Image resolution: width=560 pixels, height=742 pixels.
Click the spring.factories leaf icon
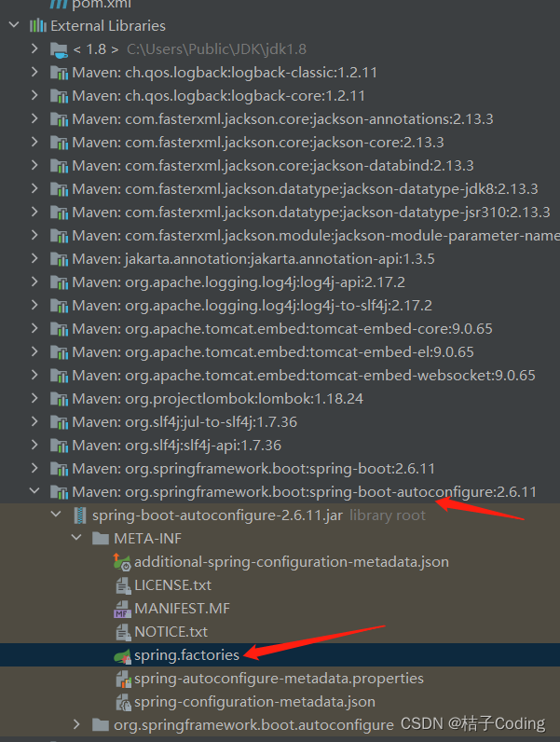122,656
